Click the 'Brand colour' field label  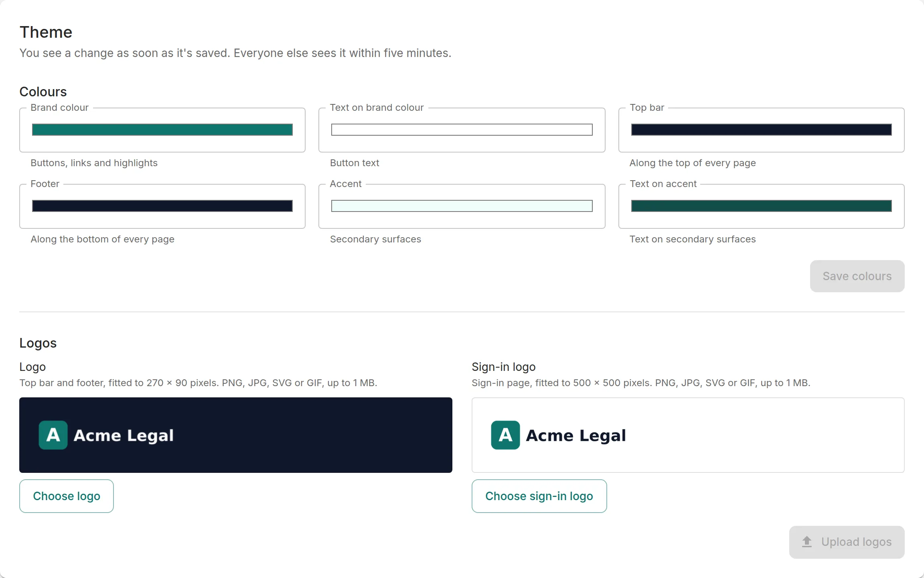click(x=59, y=108)
